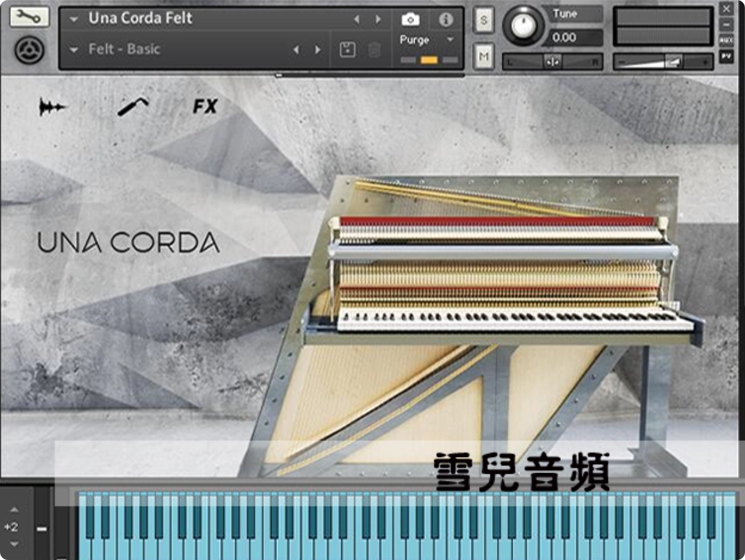Screen dimensions: 745x560
Task: Click the Tune label
Action: point(565,14)
